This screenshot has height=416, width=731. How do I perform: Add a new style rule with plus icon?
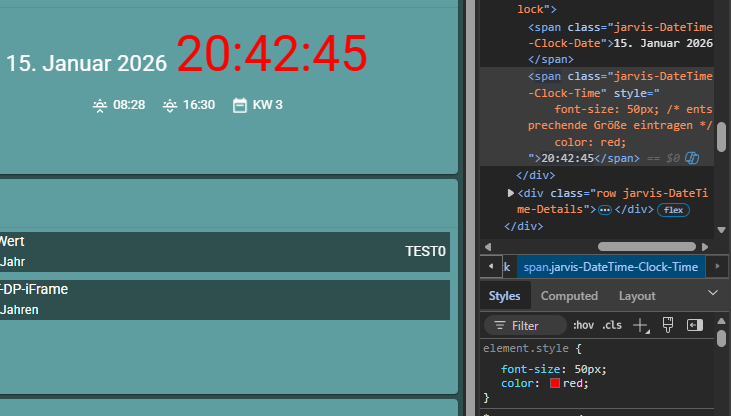tap(641, 326)
